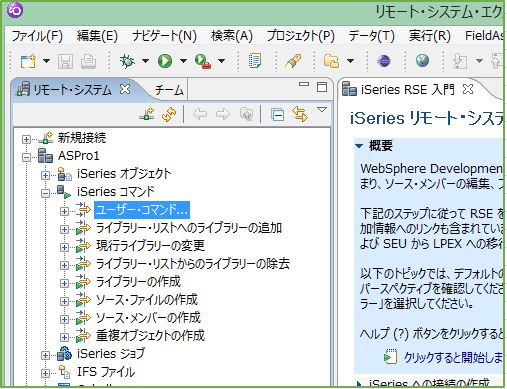This screenshot has width=507, height=389.
Task: Switch to チーム tab
Action: 169,90
